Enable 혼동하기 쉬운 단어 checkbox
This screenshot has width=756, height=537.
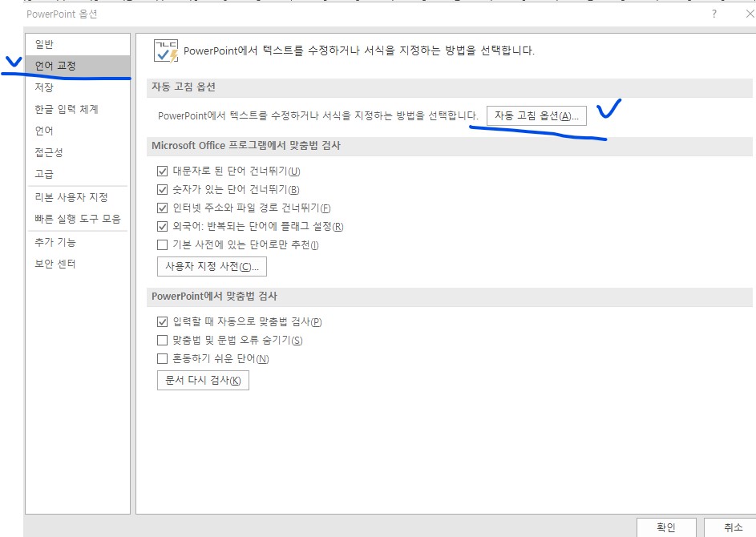(163, 358)
